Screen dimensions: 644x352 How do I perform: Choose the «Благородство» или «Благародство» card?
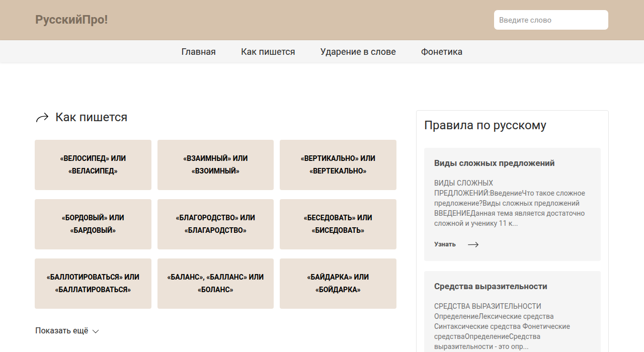point(215,224)
